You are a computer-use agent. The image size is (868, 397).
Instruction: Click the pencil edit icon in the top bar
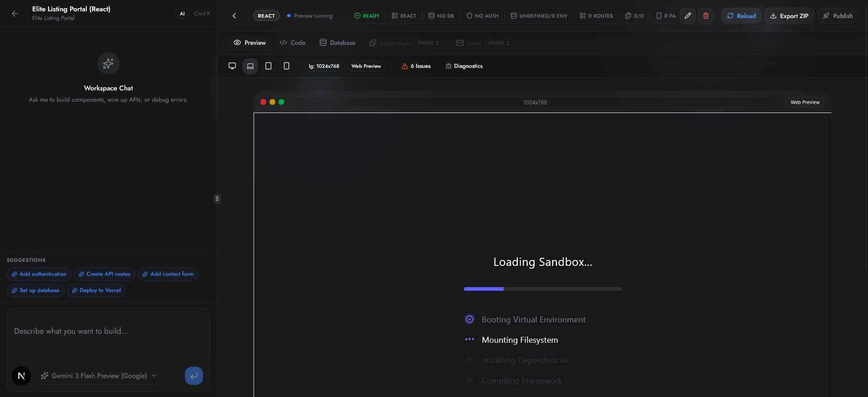point(688,16)
